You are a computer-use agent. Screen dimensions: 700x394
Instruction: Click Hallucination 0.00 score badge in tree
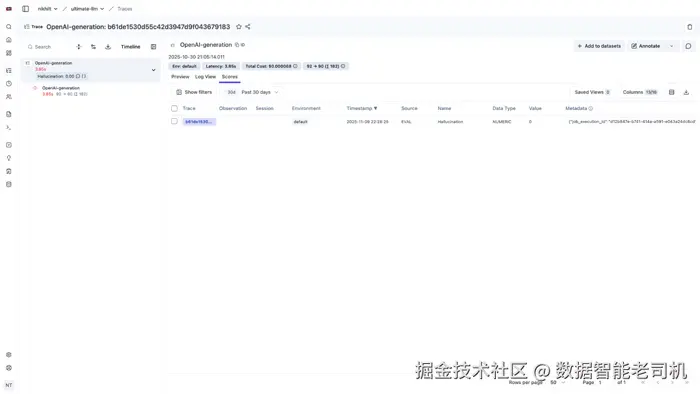point(62,76)
